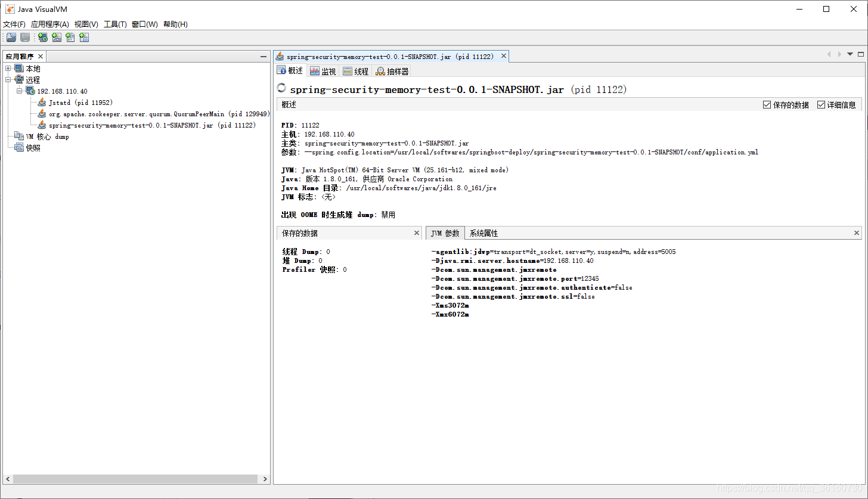Click the Load snapshot folder toolbar icon
Viewport: 868px width, 499px height.
coord(11,38)
